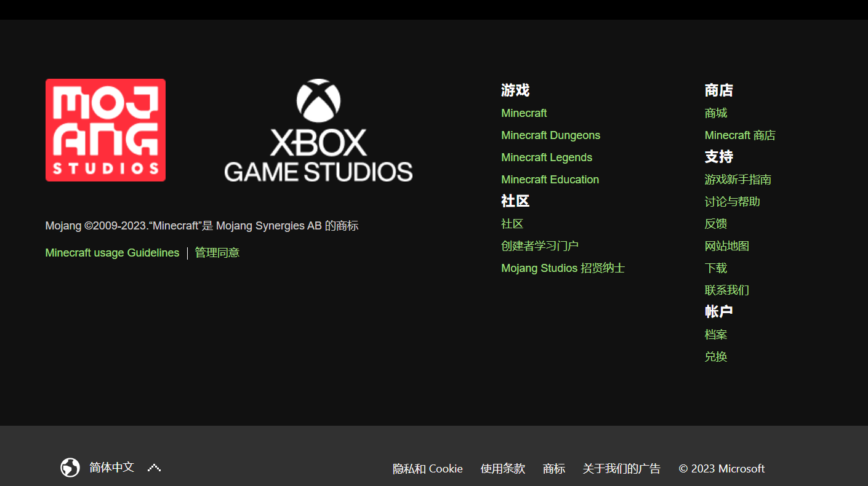Image resolution: width=868 pixels, height=486 pixels.
Task: Open the 反馈 feedback link
Action: (x=716, y=224)
